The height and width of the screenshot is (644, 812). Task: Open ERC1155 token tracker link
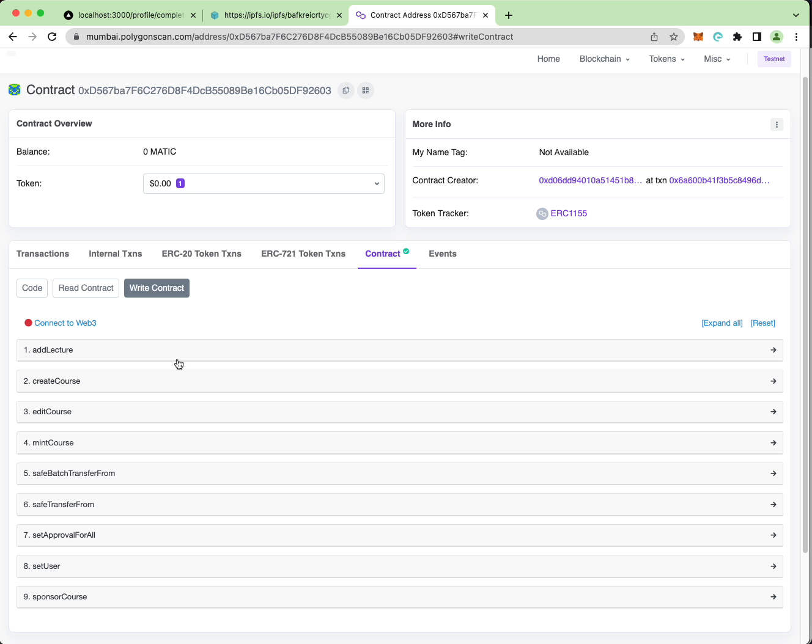click(569, 213)
